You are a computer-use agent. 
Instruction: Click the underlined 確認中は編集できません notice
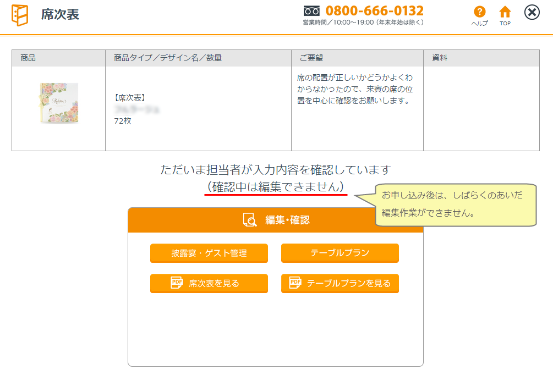coord(276,187)
